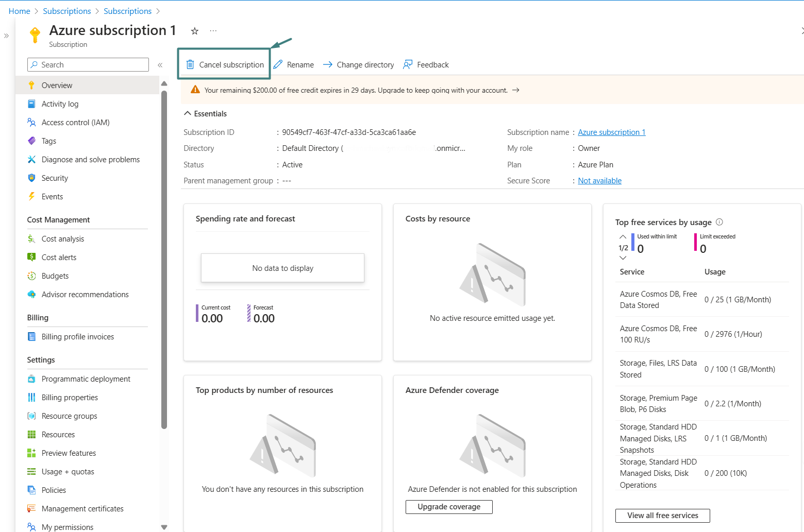Open the Not available Secure Score link
Viewport: 804px width, 532px height.
[600, 181]
